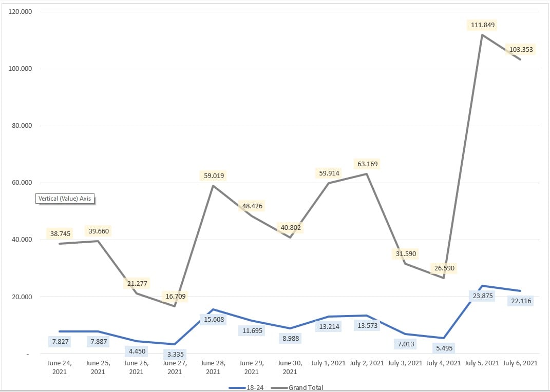
Task: Click the July 5, 2021 axis label
Action: pyautogui.click(x=481, y=363)
